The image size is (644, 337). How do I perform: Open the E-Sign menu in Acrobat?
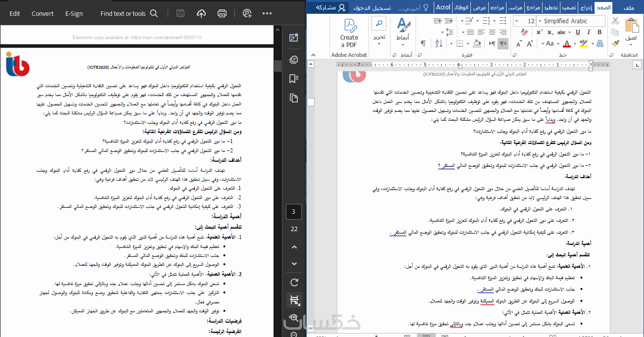(74, 13)
